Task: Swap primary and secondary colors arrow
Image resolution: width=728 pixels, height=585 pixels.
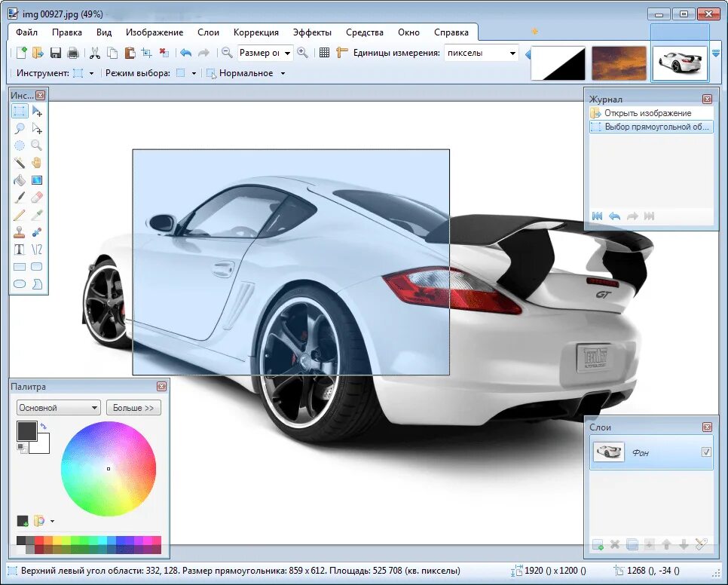Action: [x=44, y=426]
